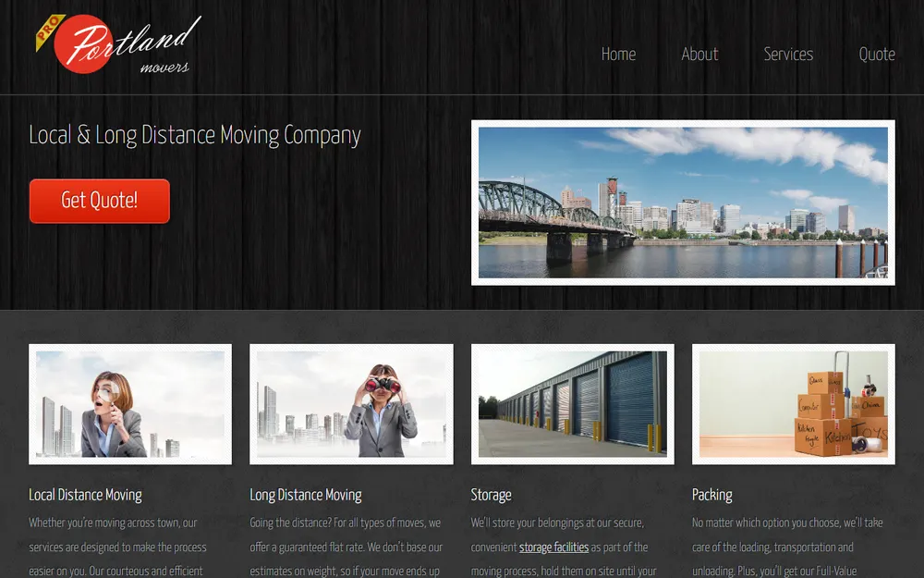924x578 pixels.
Task: Click text 'care of the loading, transportation and'
Action: (x=772, y=547)
